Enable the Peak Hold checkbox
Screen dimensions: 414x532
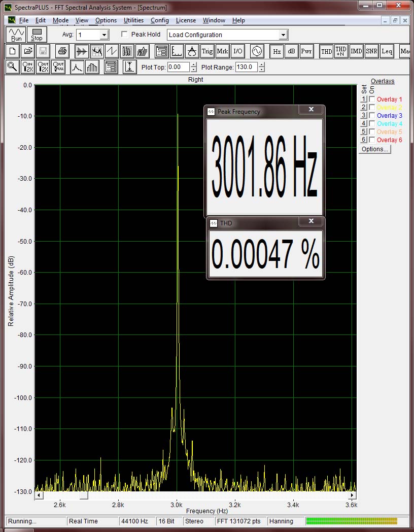(x=125, y=35)
